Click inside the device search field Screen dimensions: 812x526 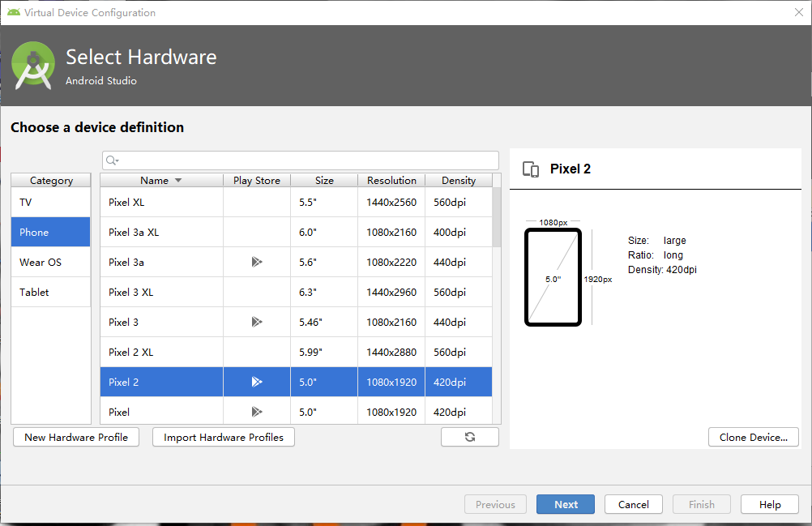click(x=301, y=160)
